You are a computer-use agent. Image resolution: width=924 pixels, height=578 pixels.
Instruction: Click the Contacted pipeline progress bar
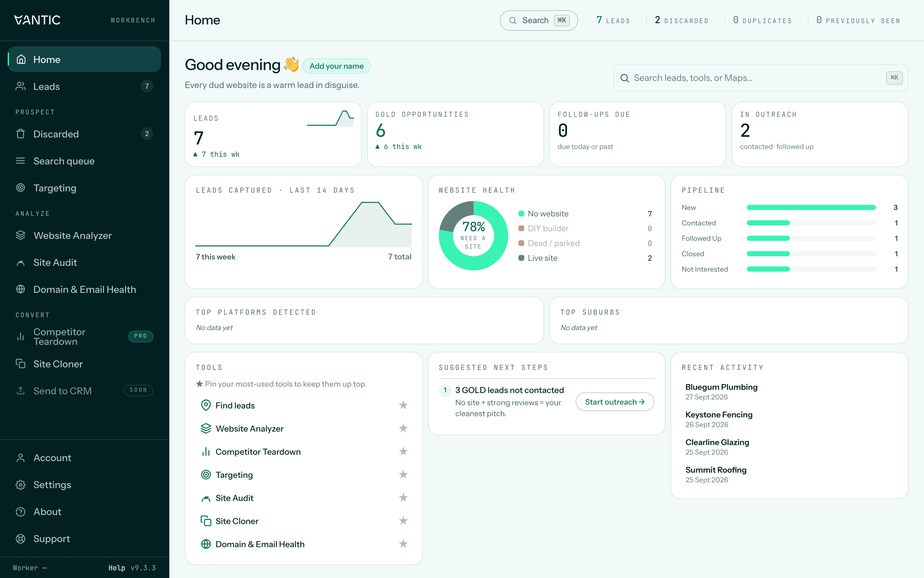click(811, 223)
